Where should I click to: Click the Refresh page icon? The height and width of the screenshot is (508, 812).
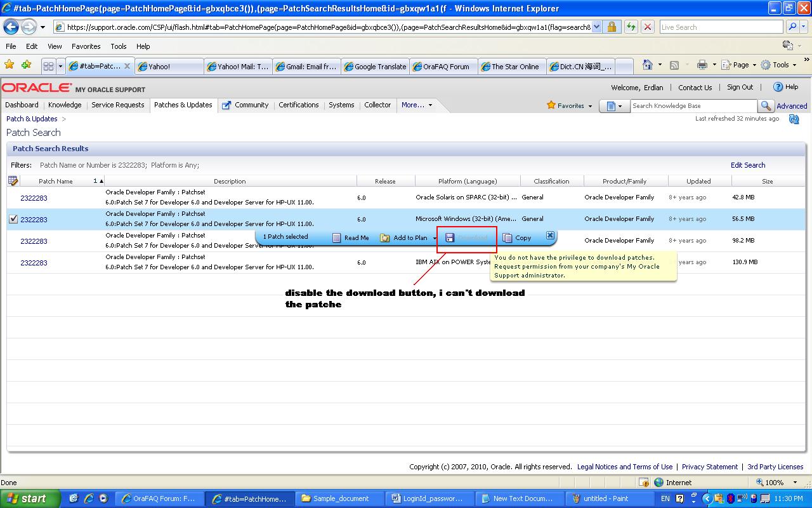[x=631, y=27]
